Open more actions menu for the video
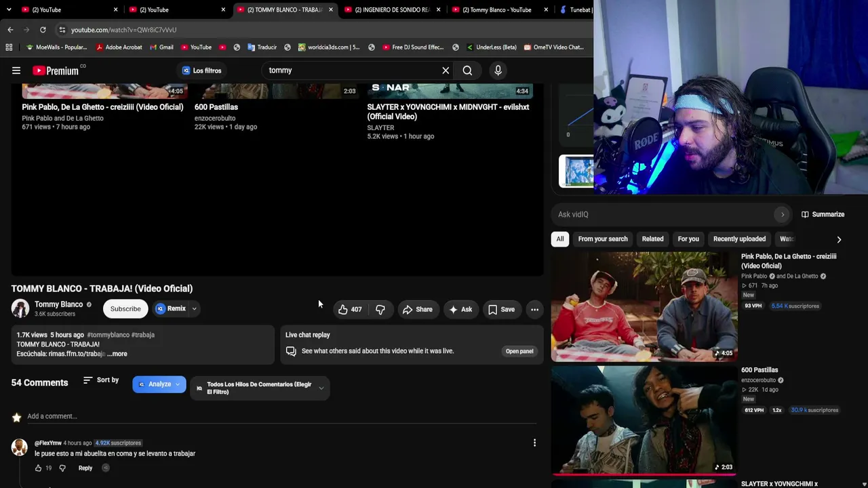The height and width of the screenshot is (488, 868). coord(534,309)
